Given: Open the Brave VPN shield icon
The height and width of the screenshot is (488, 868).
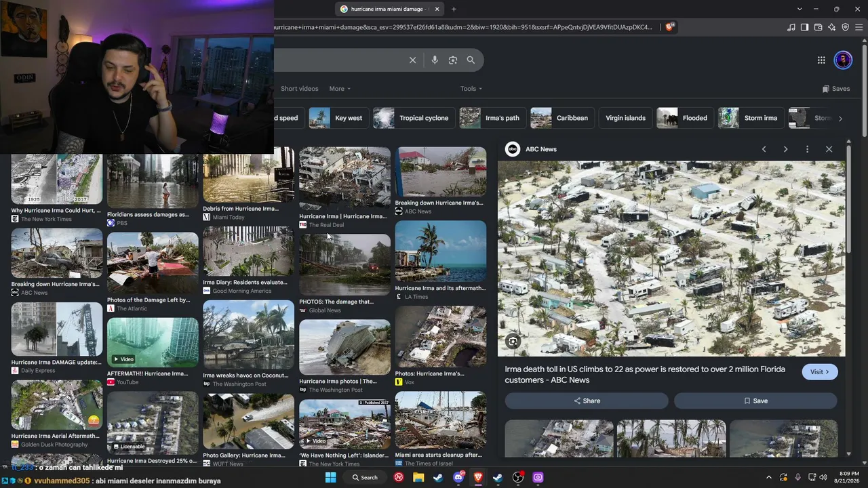Looking at the screenshot, I should (845, 27).
